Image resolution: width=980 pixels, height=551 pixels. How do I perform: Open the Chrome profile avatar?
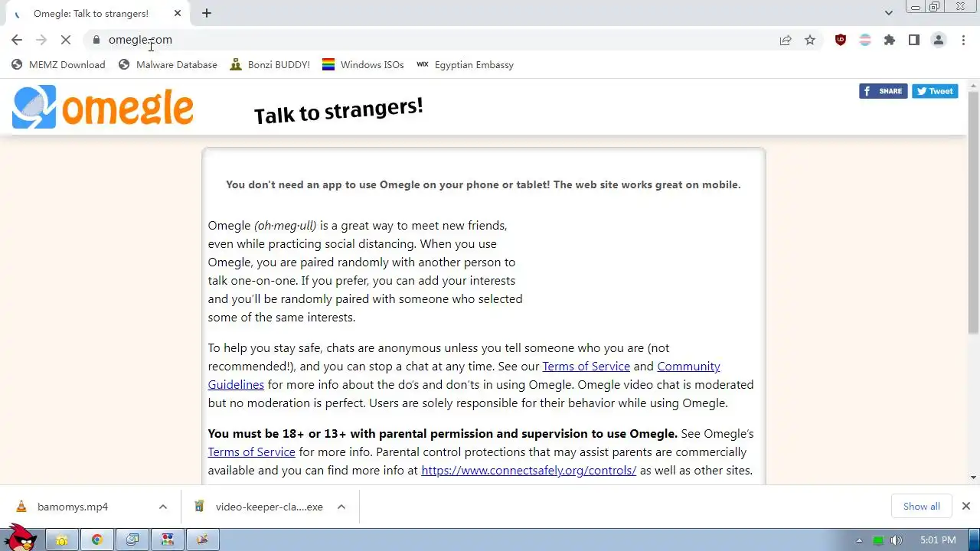939,40
